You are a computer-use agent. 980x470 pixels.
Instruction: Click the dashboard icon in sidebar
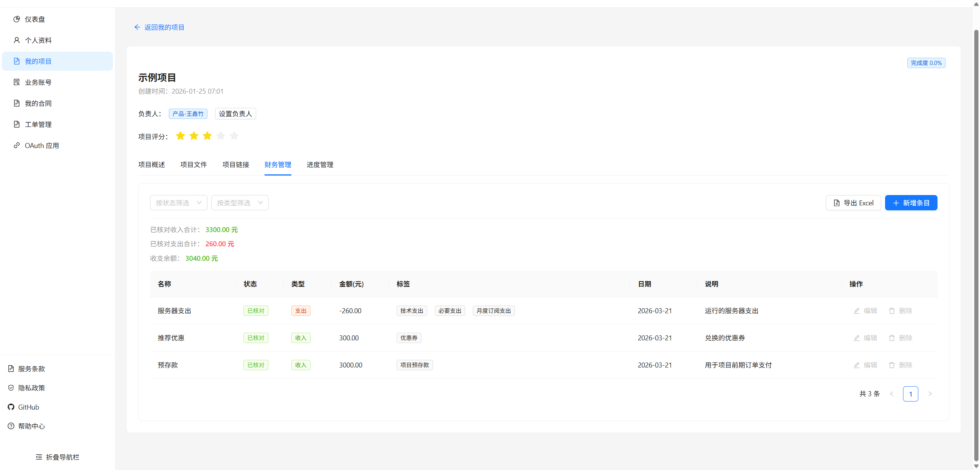point(16,19)
